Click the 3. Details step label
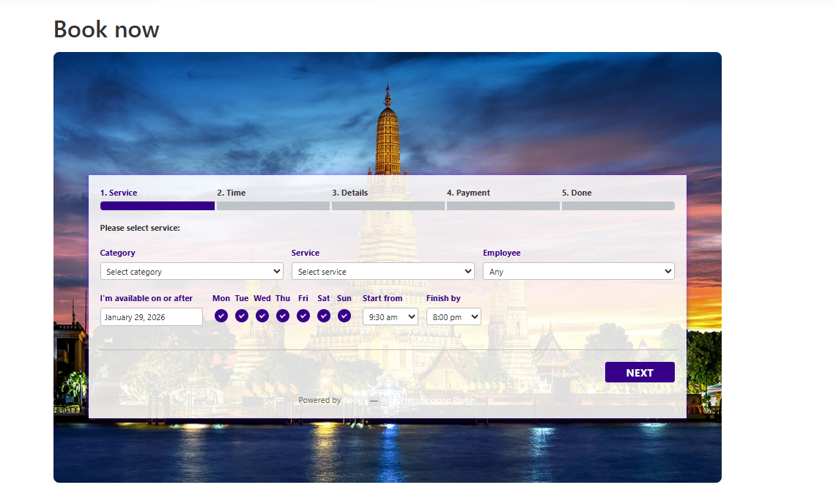The height and width of the screenshot is (504, 836). point(349,193)
